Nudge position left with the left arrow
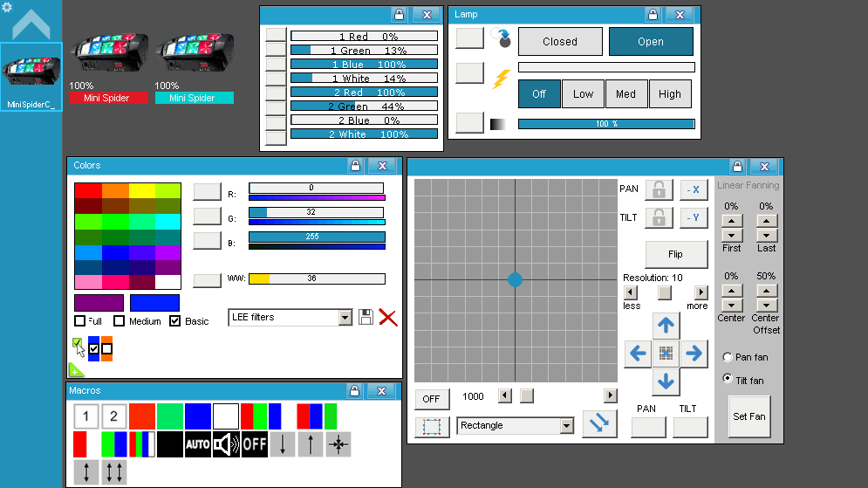This screenshot has height=488, width=868. 638,354
